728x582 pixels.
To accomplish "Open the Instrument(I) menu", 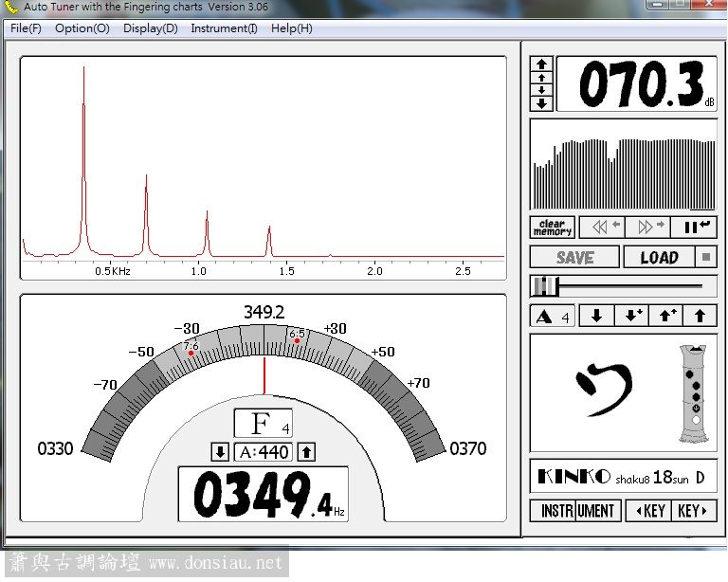I will click(x=224, y=28).
